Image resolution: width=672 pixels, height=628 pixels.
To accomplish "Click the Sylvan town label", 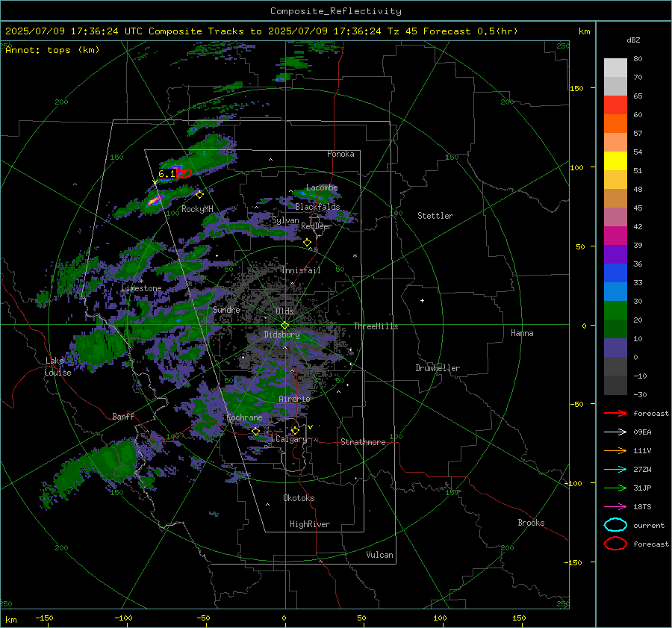I will tap(285, 220).
